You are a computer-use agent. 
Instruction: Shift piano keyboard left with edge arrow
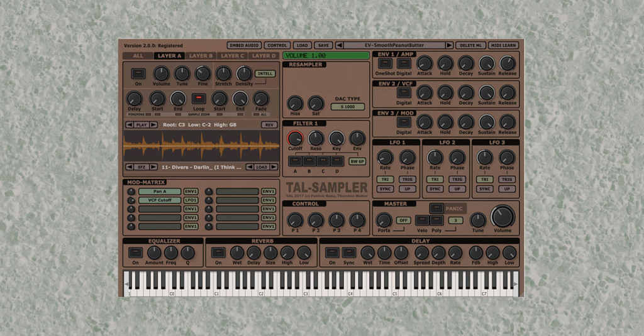126,284
